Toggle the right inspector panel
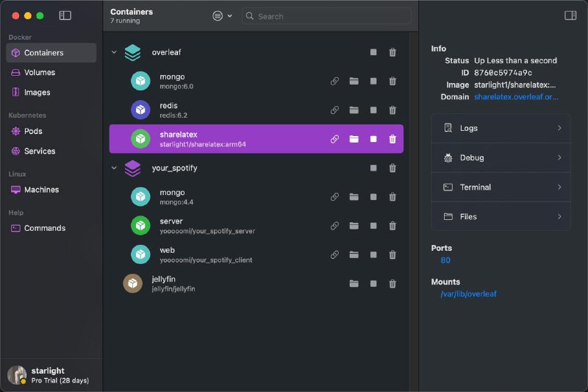This screenshot has width=588, height=392. click(x=570, y=15)
